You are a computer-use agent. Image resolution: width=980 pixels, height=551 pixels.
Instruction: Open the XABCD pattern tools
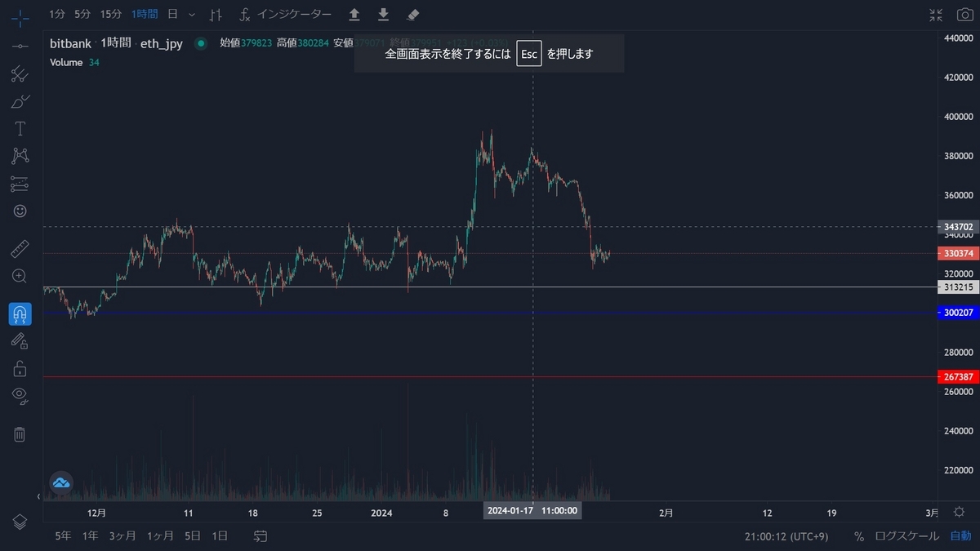click(20, 155)
